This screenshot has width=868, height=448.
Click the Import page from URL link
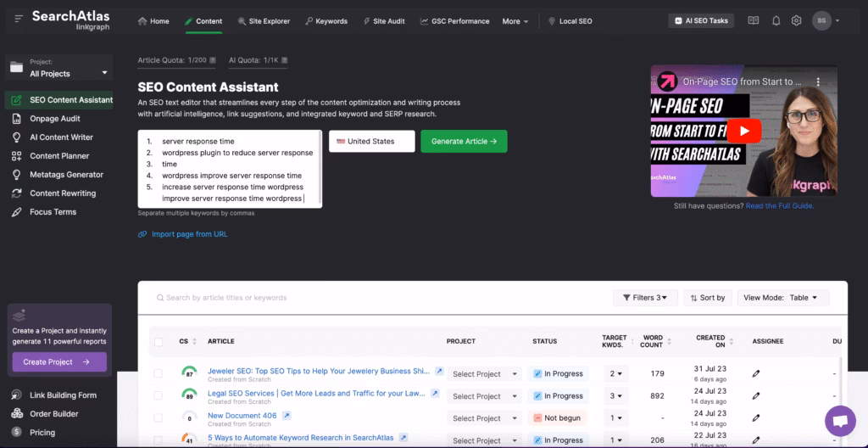tap(189, 234)
